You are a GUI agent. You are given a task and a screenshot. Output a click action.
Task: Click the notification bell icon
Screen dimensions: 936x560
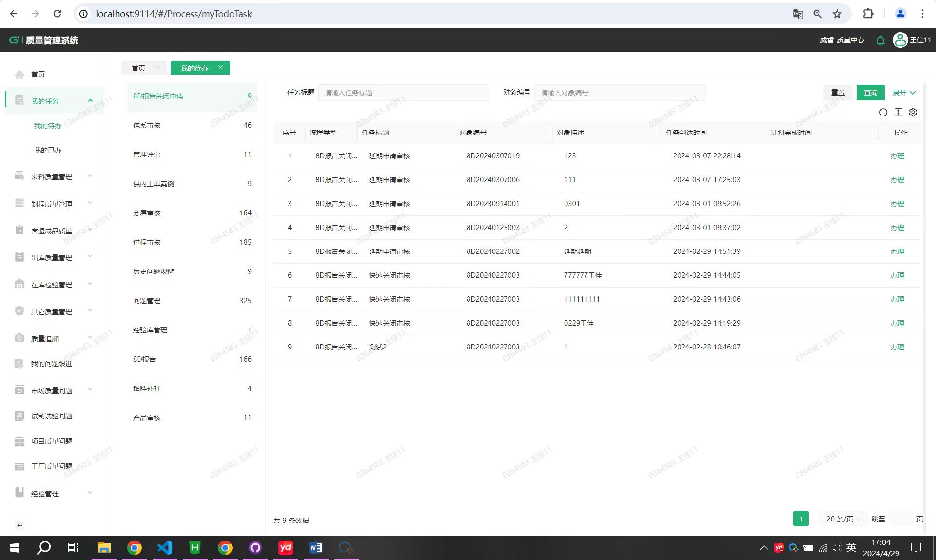(880, 40)
